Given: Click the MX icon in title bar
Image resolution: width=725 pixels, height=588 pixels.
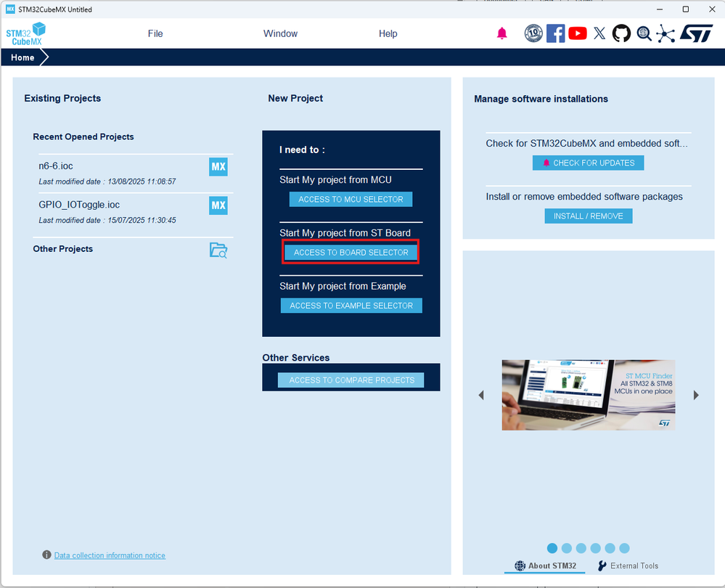Looking at the screenshot, I should [10, 9].
